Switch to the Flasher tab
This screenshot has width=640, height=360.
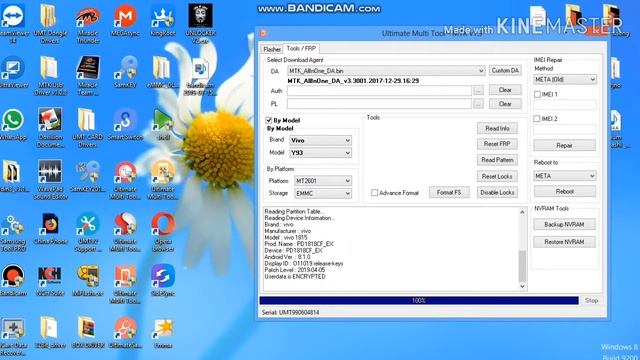[272, 49]
